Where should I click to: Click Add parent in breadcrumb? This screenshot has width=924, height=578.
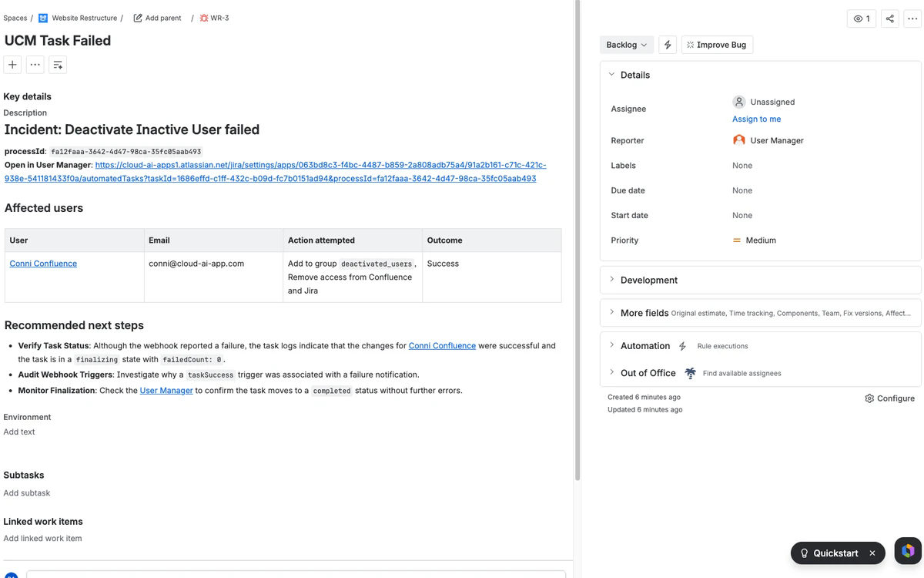163,18
